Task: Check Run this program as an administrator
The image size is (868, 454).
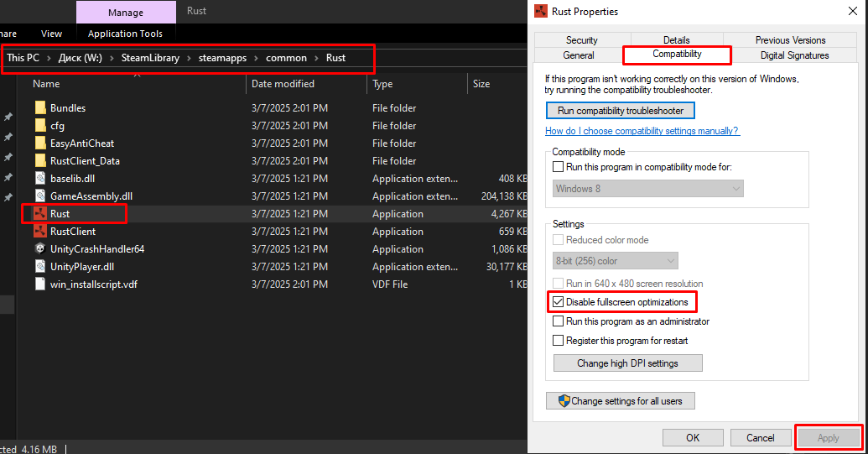Action: coord(558,321)
